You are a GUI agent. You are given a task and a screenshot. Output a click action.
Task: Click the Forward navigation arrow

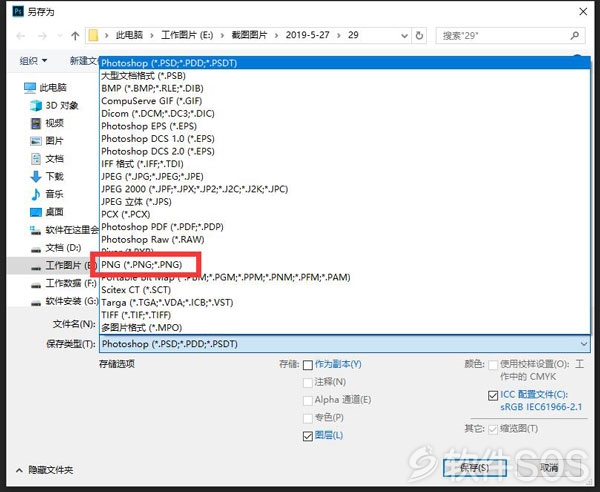[x=42, y=36]
